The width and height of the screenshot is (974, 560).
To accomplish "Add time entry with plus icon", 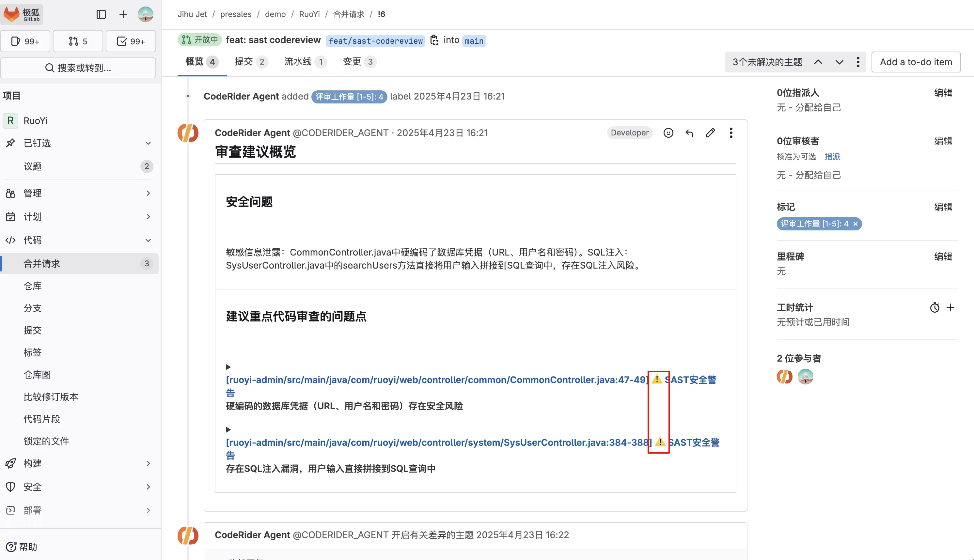I will click(950, 307).
